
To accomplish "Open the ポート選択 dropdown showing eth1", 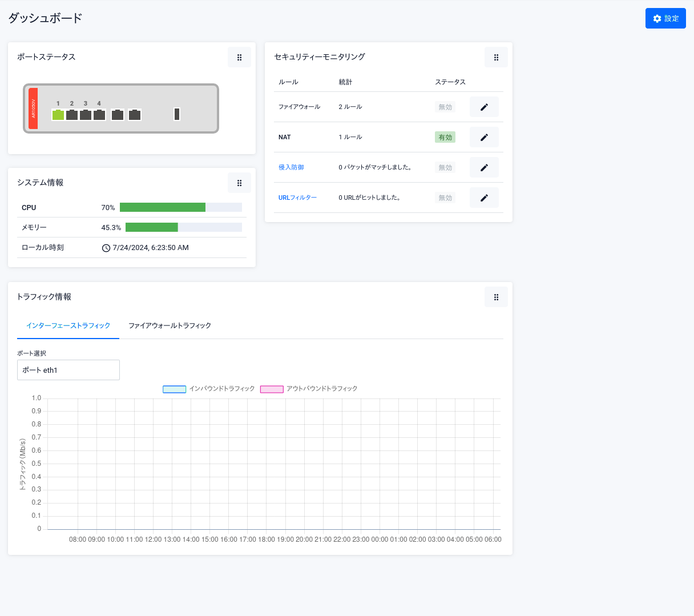I will 68,370.
